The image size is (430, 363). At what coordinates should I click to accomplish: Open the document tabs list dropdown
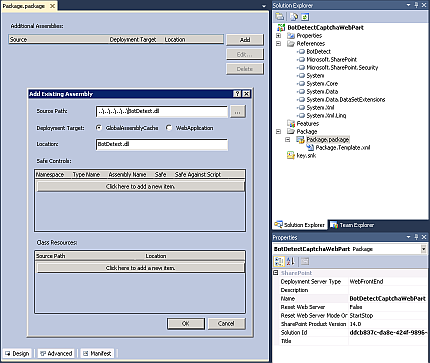pyautogui.click(x=264, y=6)
